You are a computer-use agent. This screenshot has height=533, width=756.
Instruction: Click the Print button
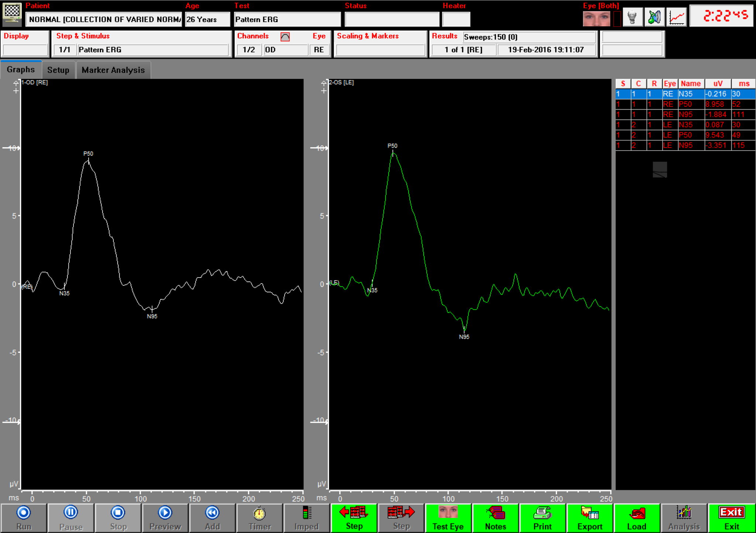[x=542, y=518]
